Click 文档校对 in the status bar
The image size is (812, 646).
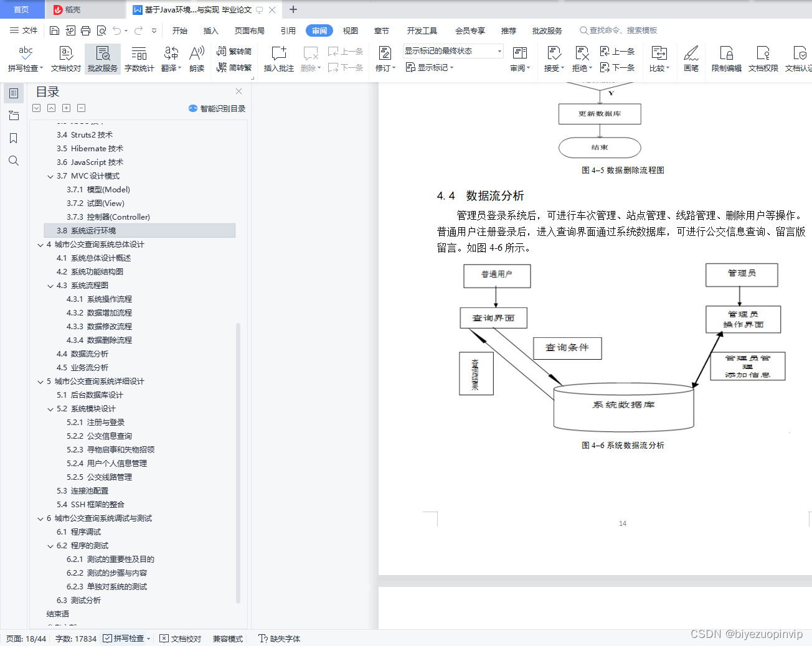(x=181, y=639)
